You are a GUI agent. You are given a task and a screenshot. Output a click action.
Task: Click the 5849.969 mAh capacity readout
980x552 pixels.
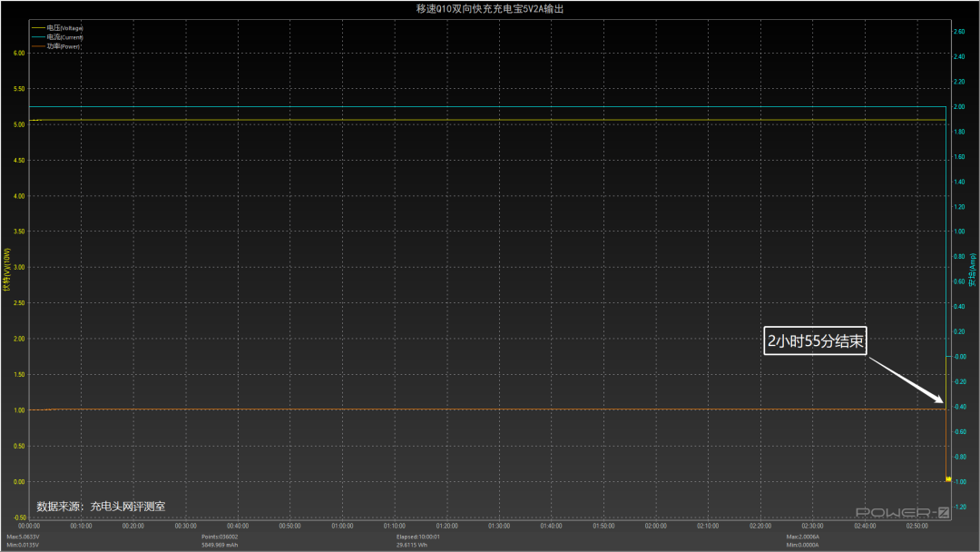[x=220, y=545]
